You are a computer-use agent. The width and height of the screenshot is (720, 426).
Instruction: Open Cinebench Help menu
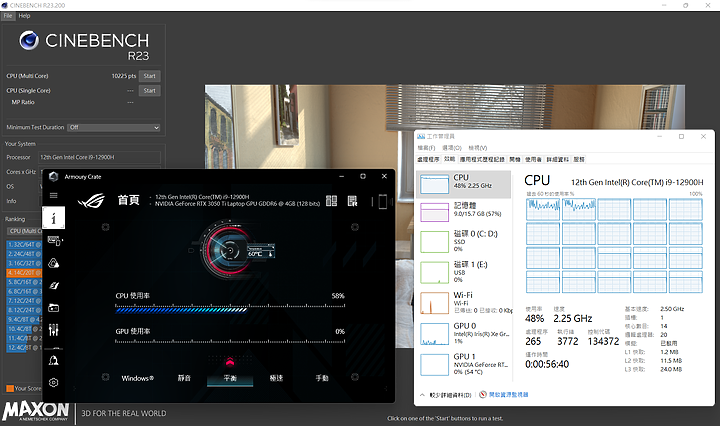pos(24,16)
